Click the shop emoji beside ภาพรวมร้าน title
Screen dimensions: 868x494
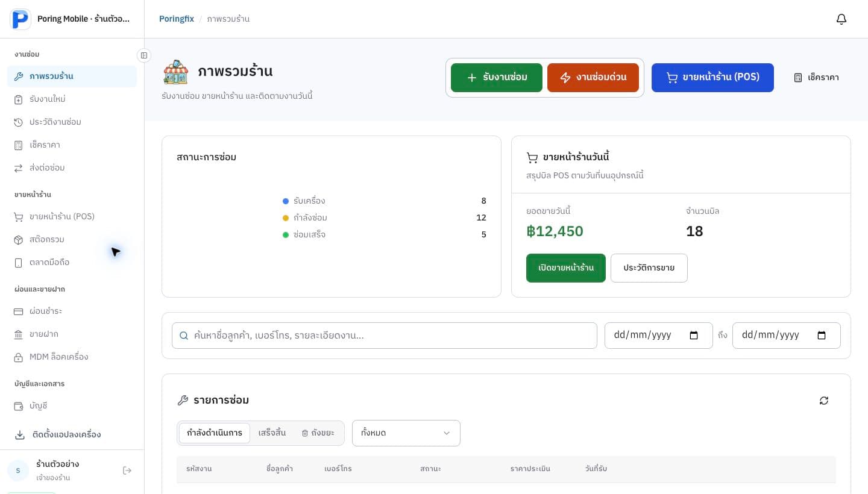point(175,72)
